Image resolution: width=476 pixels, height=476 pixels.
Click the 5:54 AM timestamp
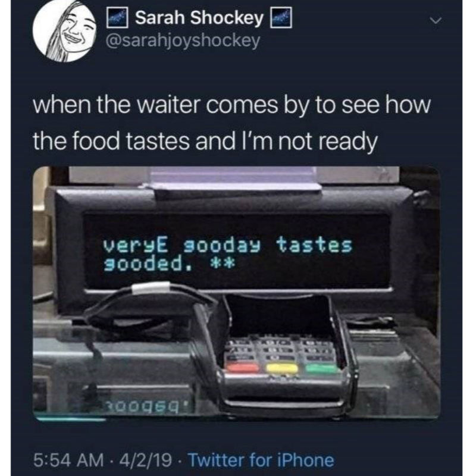tap(68, 460)
